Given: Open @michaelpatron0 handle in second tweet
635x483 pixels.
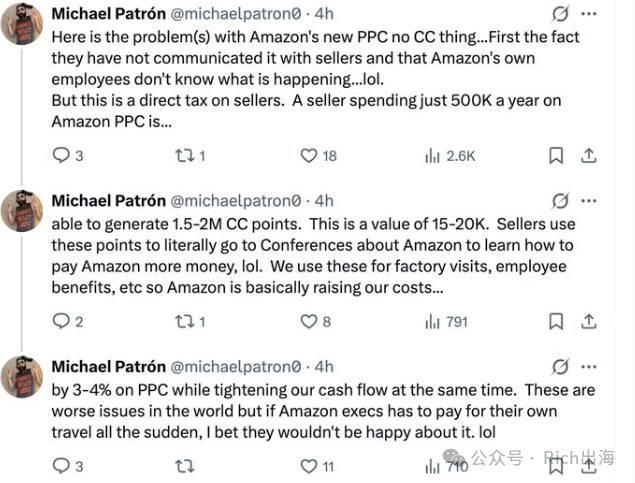Looking at the screenshot, I should tap(236, 201).
